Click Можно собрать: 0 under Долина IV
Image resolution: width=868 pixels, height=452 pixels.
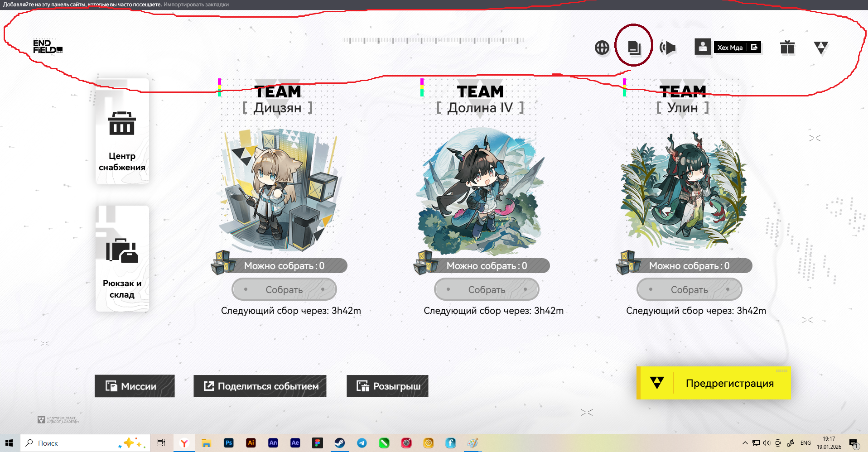point(487,266)
